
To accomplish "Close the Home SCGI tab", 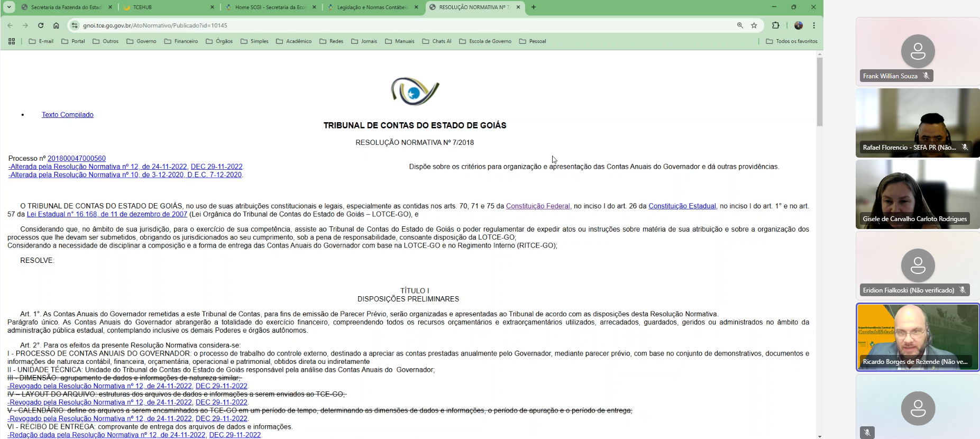I will pyautogui.click(x=314, y=7).
